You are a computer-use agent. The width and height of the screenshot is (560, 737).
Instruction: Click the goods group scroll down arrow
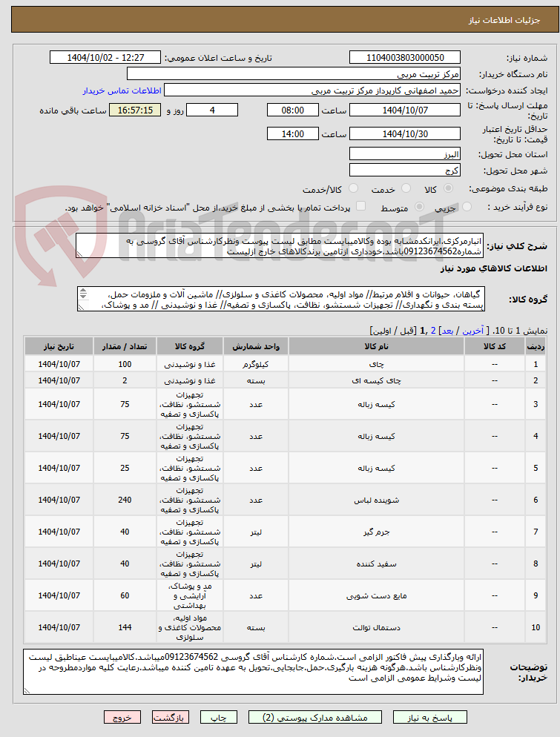coord(83,296)
